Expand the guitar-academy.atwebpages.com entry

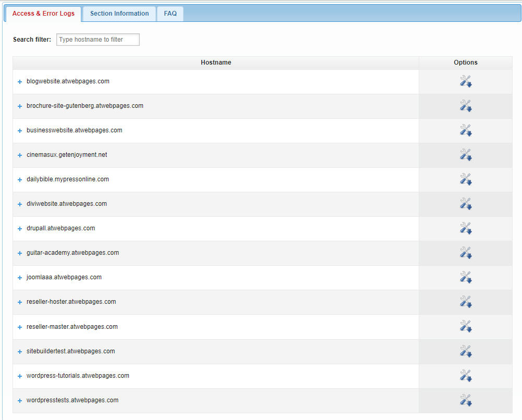(19, 252)
